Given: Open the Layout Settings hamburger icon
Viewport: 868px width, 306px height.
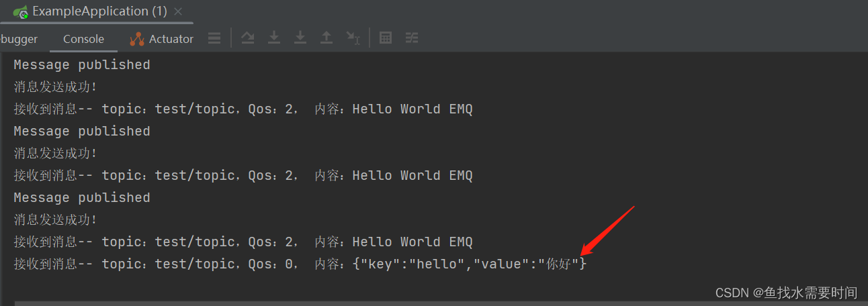Looking at the screenshot, I should tap(214, 38).
